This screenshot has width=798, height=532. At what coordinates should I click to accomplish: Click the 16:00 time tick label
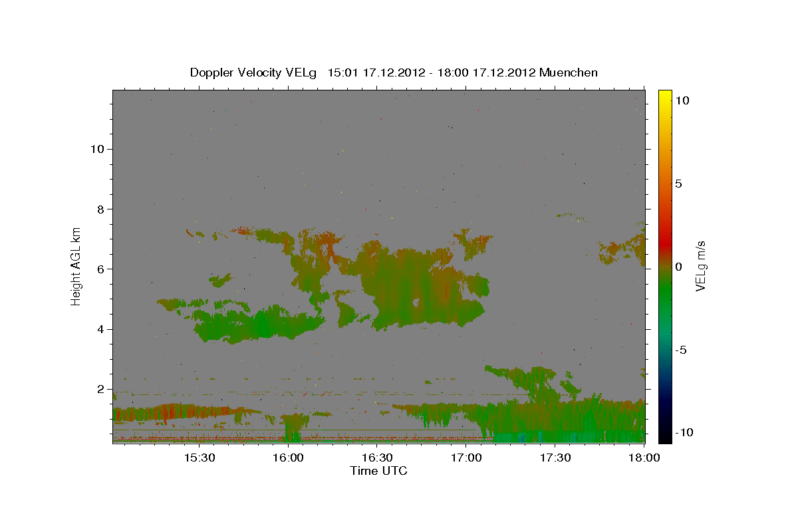pos(288,458)
